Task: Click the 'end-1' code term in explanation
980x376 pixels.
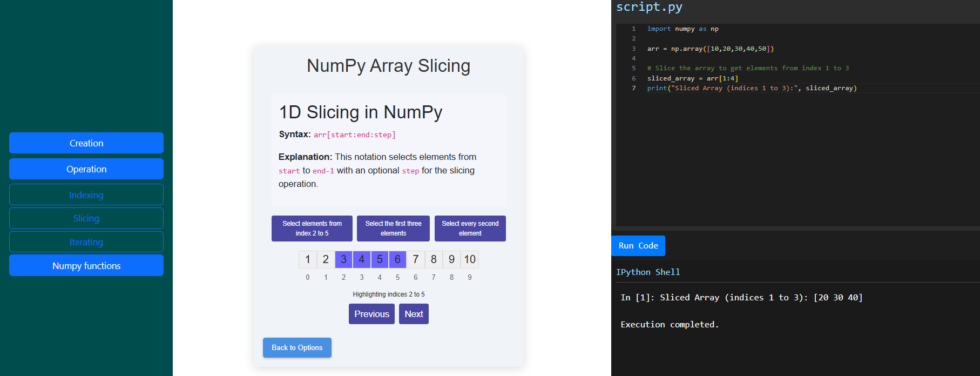Action: click(323, 171)
